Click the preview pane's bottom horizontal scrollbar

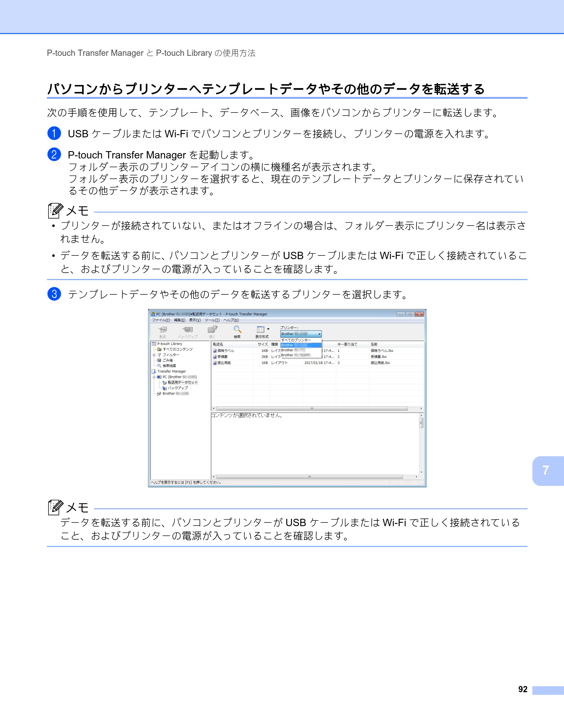(x=315, y=477)
